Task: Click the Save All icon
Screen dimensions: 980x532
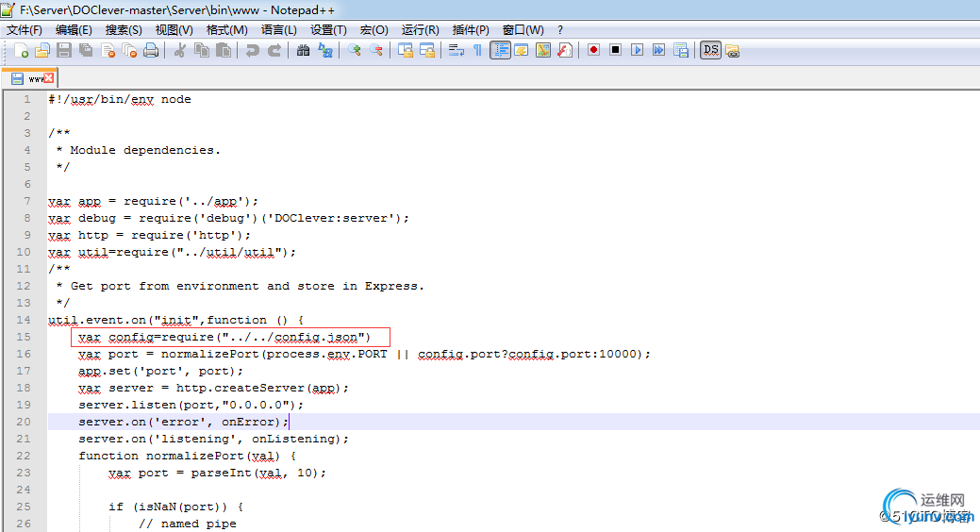Action: (x=86, y=51)
